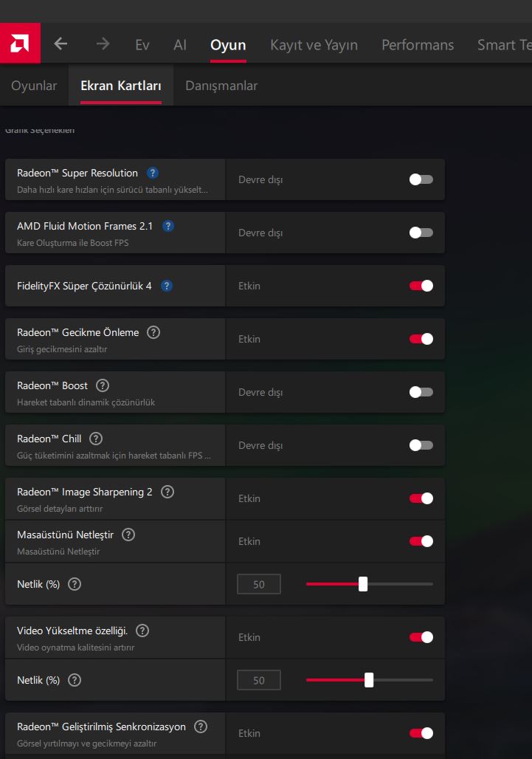Enable Radeon Chill toggle

pos(421,445)
